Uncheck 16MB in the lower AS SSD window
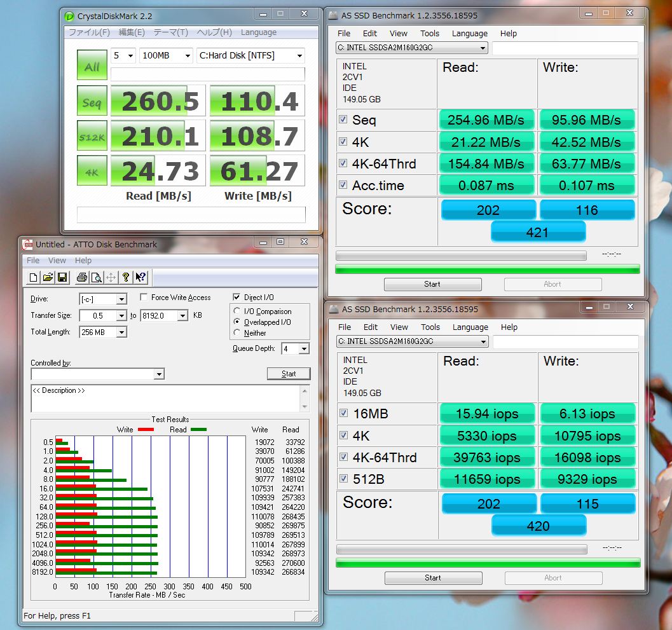 pos(343,413)
